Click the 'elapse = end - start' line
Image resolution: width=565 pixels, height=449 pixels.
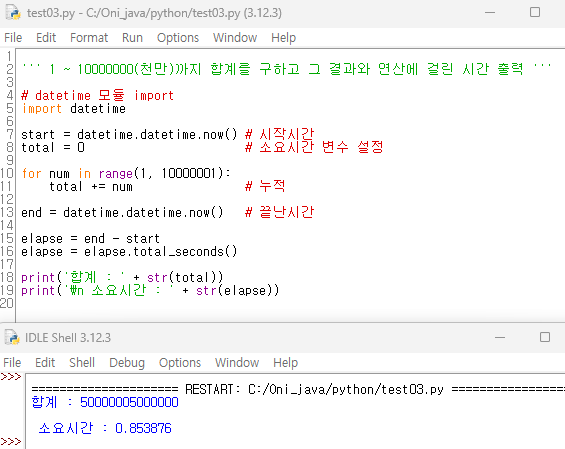(x=90, y=239)
